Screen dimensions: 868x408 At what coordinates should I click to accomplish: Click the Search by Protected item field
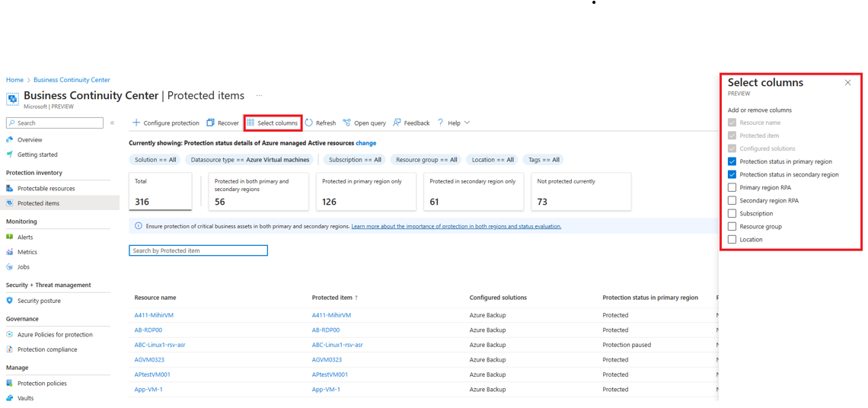click(x=198, y=250)
